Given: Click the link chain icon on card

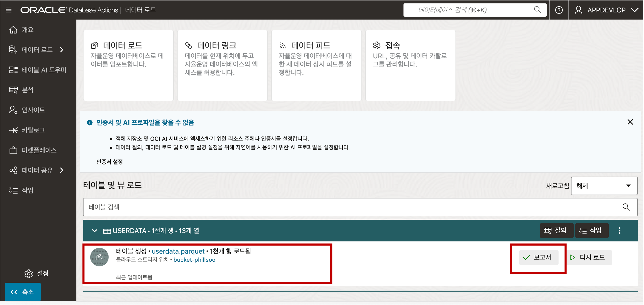Looking at the screenshot, I should tap(188, 45).
